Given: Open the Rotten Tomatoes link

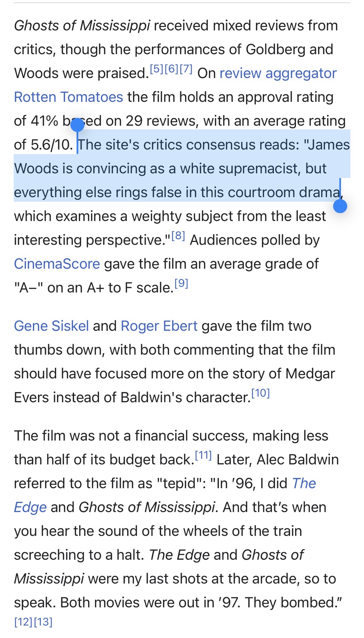Looking at the screenshot, I should click(68, 97).
